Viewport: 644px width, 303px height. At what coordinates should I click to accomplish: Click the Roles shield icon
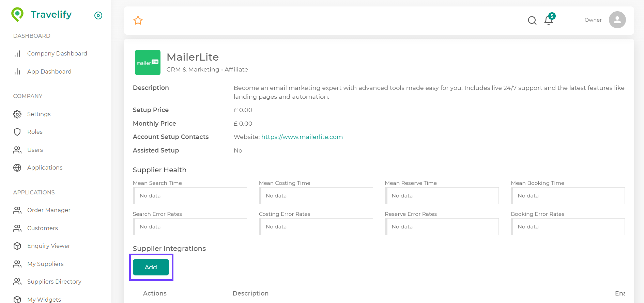coord(17,132)
